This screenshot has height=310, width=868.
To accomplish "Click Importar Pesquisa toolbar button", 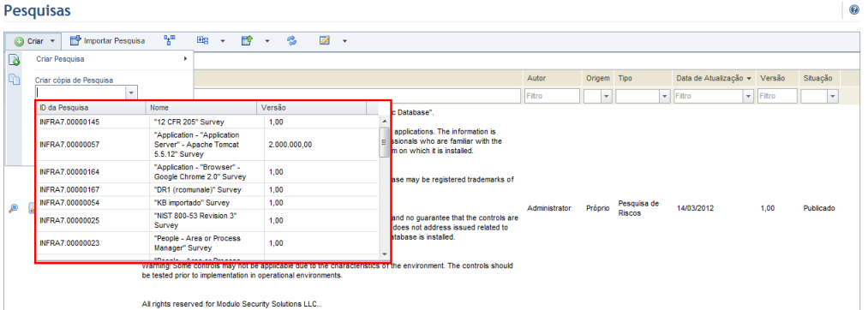I will point(107,41).
